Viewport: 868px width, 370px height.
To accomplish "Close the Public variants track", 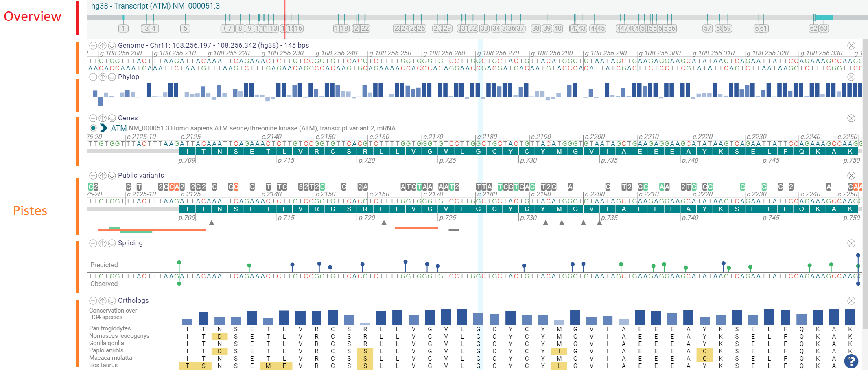I will click(851, 176).
